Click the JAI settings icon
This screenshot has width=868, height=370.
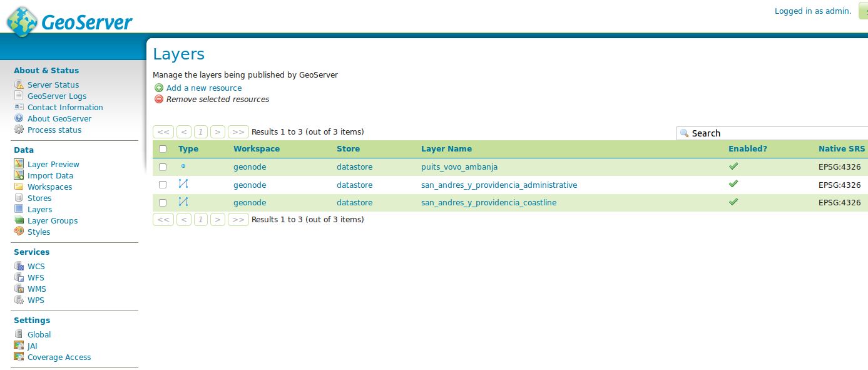tap(19, 346)
